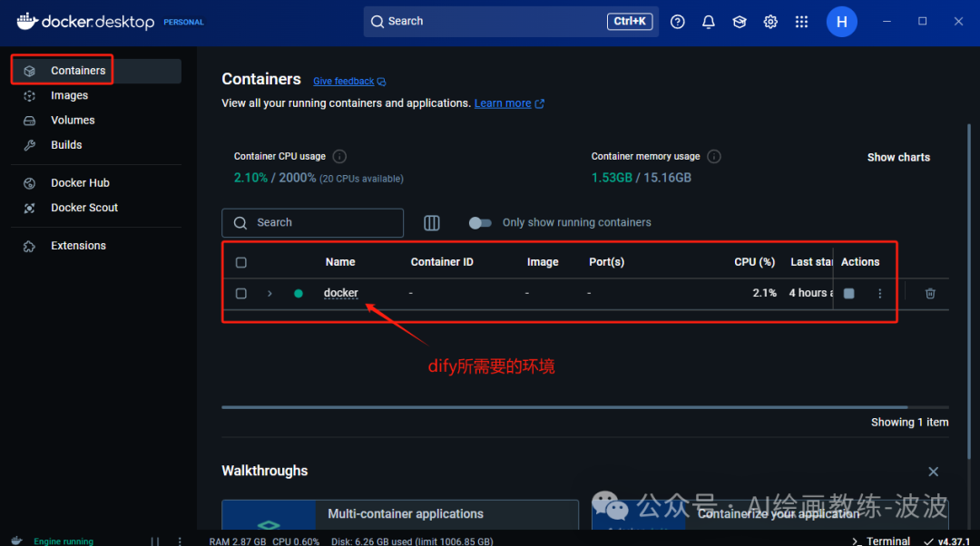Click the Port(s) column header

[607, 262]
